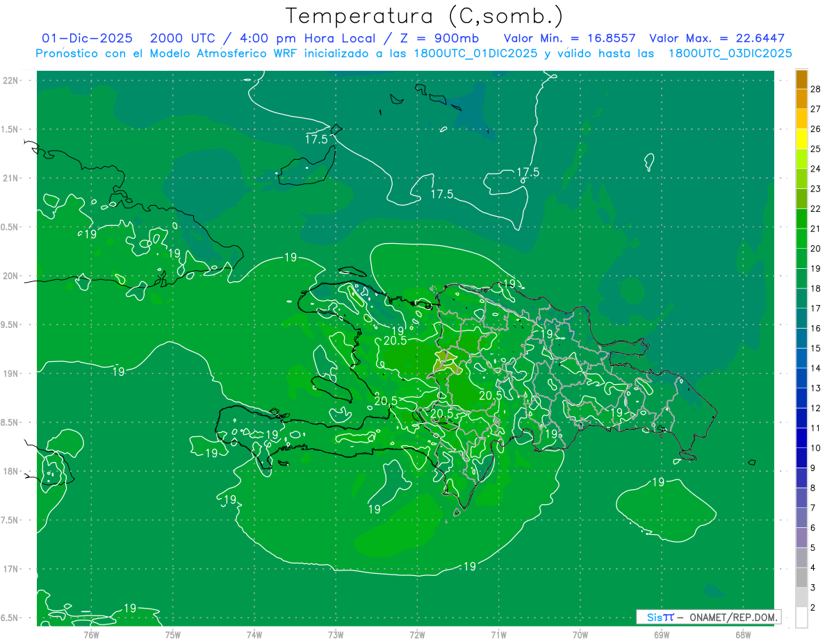Click the Temperatura (C,somb.) chart title

tap(424, 15)
